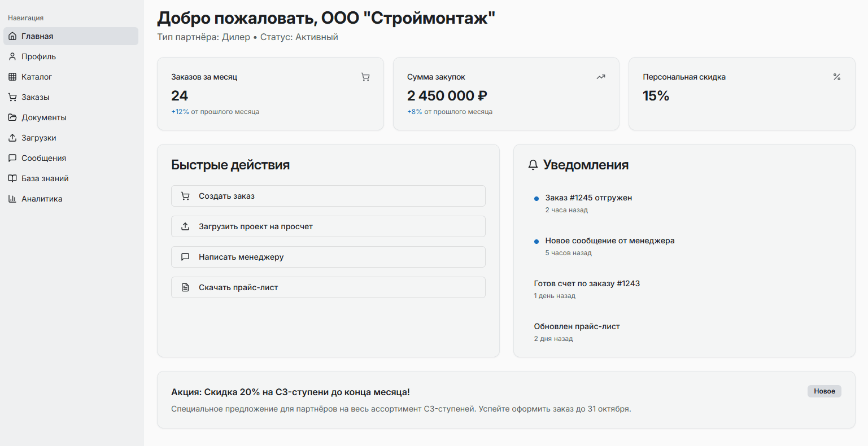The height and width of the screenshot is (446, 868).
Task: Click the percent icon on Персональная скидка card
Action: (836, 76)
